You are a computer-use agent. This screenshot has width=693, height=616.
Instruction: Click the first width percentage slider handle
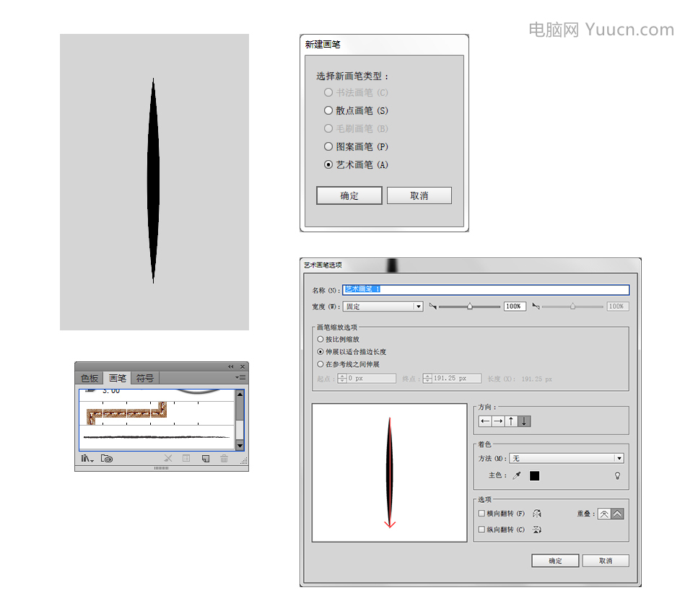(470, 307)
